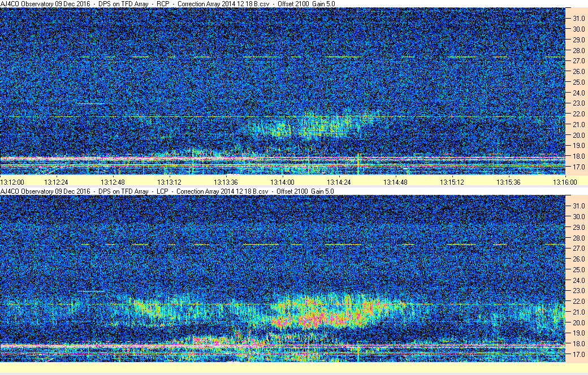Click the 30.0 frequency label in LCP panel

[578, 216]
